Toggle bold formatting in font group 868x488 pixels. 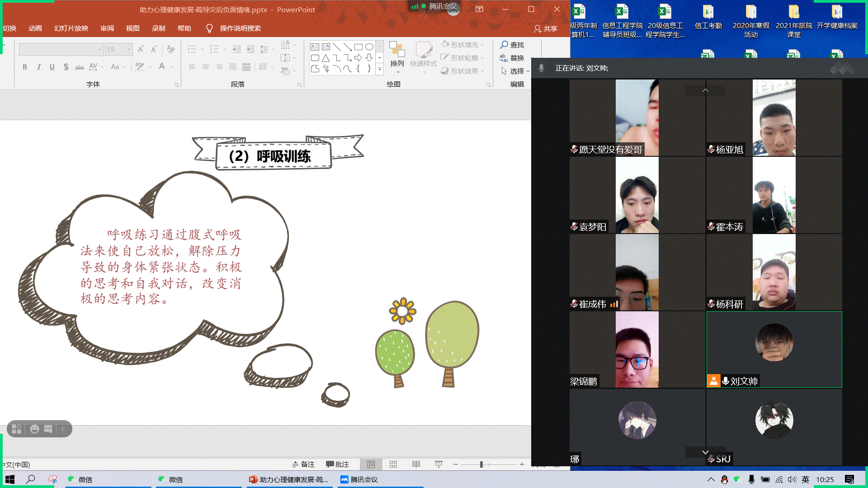click(25, 67)
